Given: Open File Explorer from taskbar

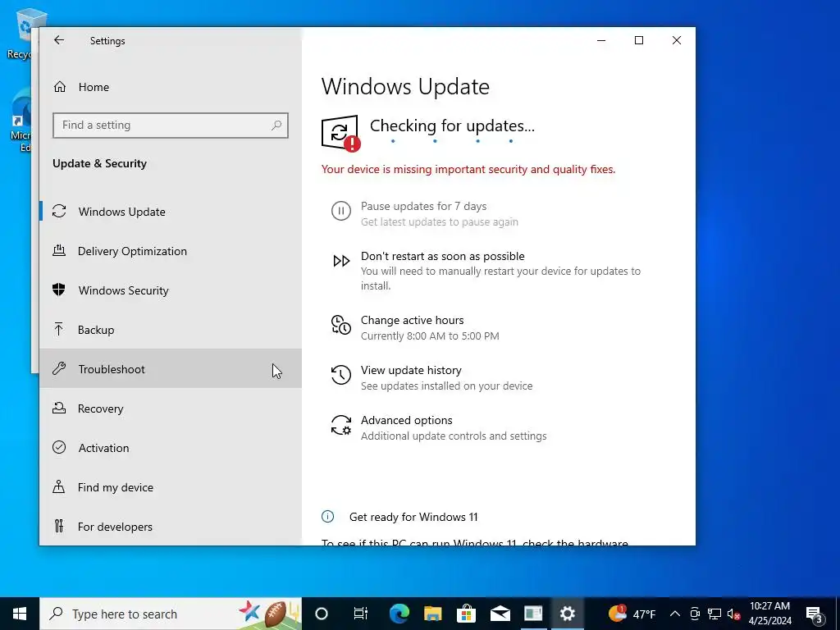Looking at the screenshot, I should (433, 614).
